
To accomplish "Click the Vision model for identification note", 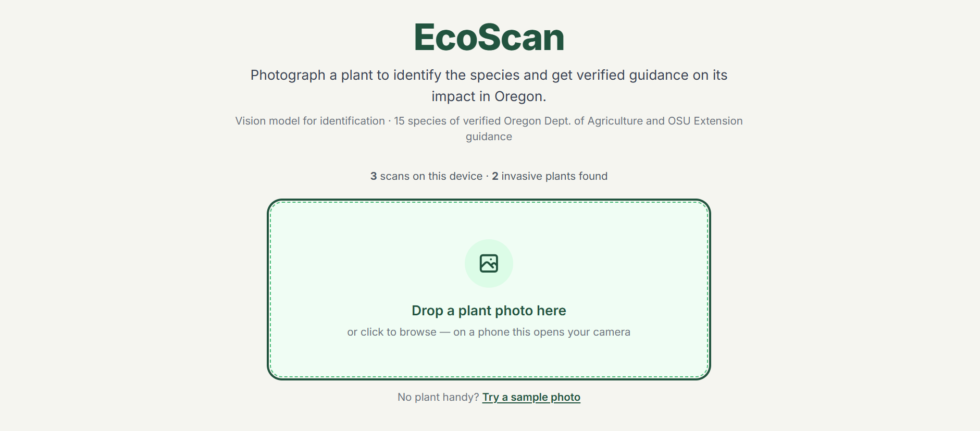I will (x=310, y=121).
